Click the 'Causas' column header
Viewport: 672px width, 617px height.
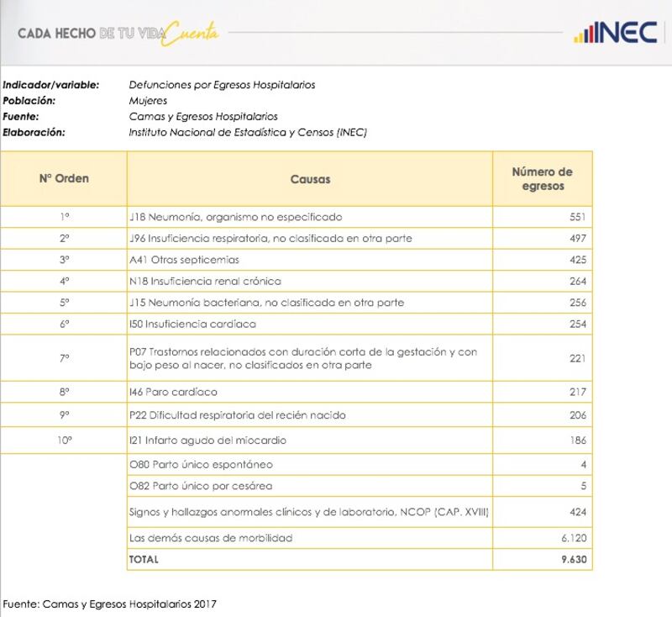point(310,179)
